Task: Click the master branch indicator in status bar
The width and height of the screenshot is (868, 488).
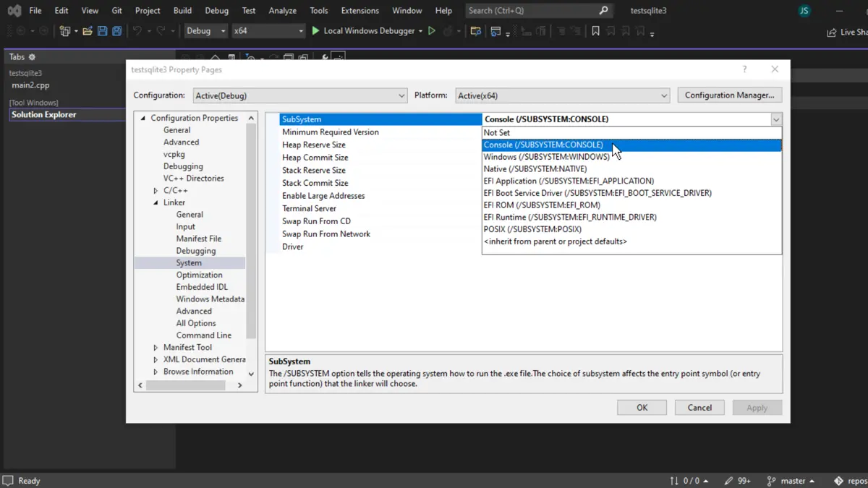Action: 791,481
